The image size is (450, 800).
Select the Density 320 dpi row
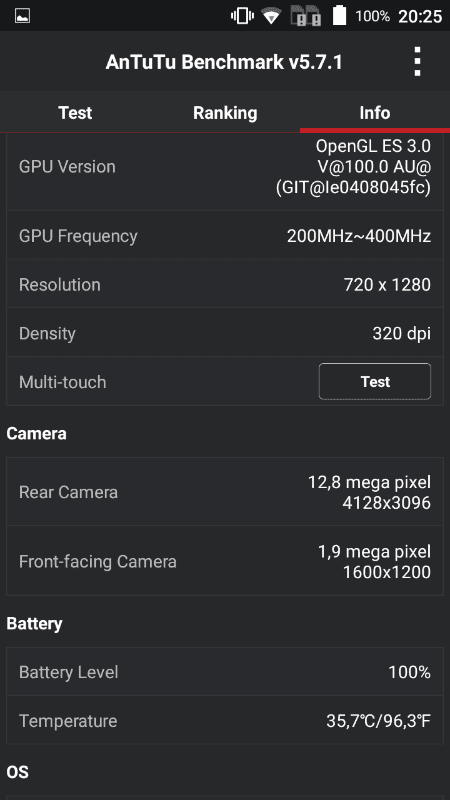225,333
